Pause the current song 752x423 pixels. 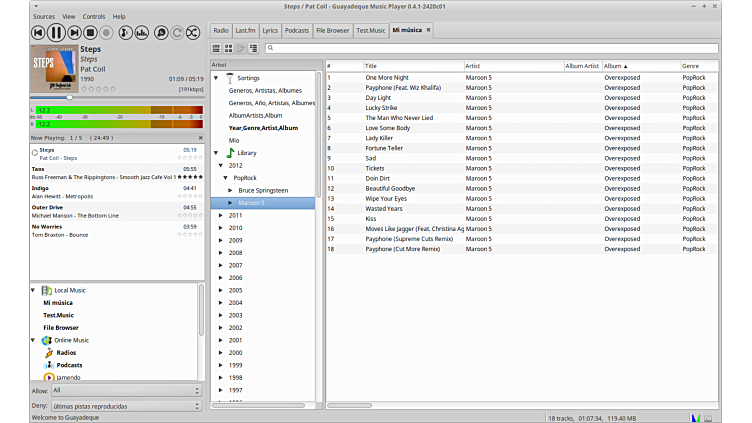(56, 33)
